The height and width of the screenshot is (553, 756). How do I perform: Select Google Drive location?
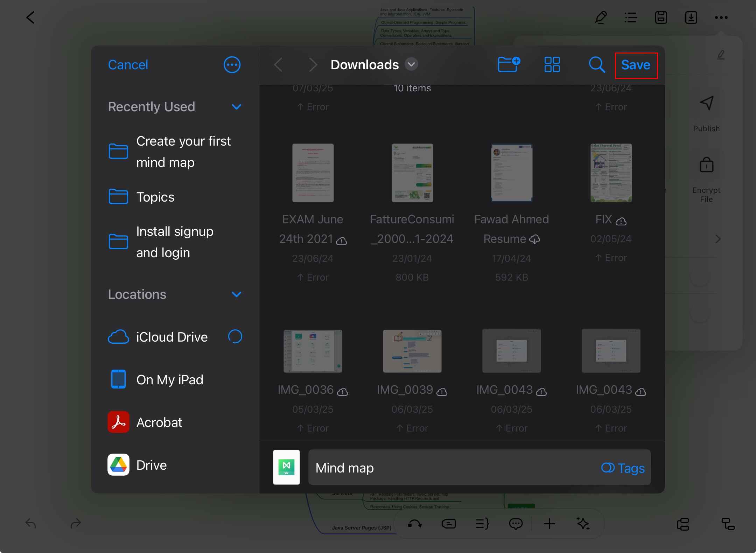(x=151, y=465)
